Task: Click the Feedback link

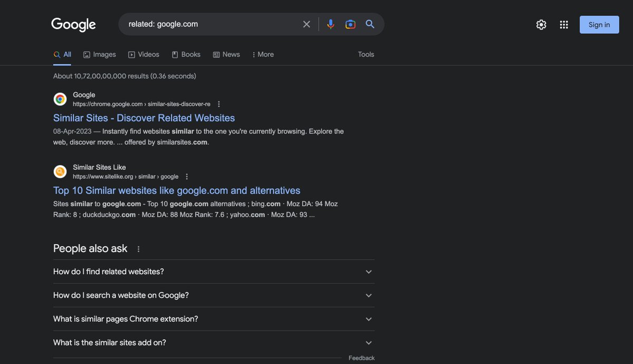Action: pos(361,358)
